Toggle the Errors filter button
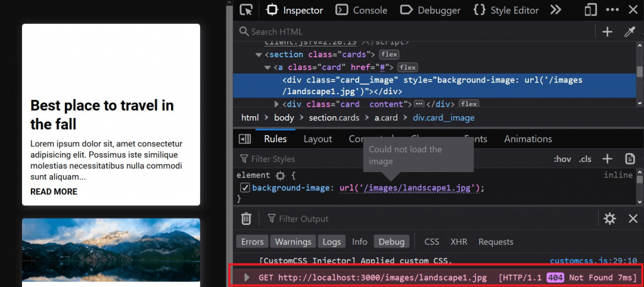 pos(252,242)
